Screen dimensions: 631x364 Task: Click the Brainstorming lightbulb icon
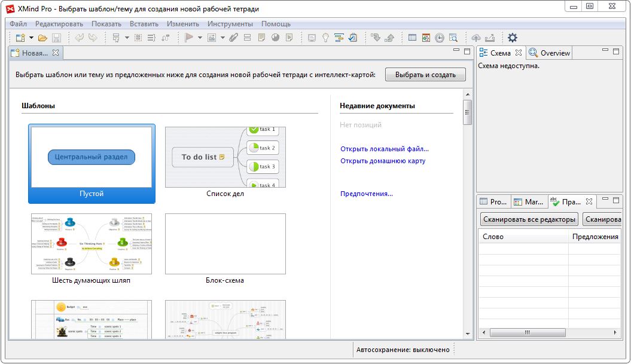coord(325,38)
